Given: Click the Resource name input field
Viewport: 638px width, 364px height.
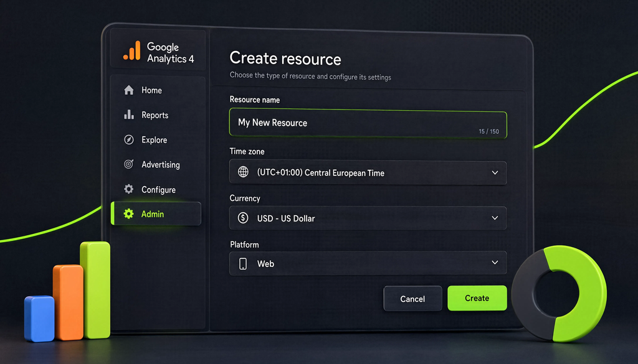Looking at the screenshot, I should [x=368, y=123].
